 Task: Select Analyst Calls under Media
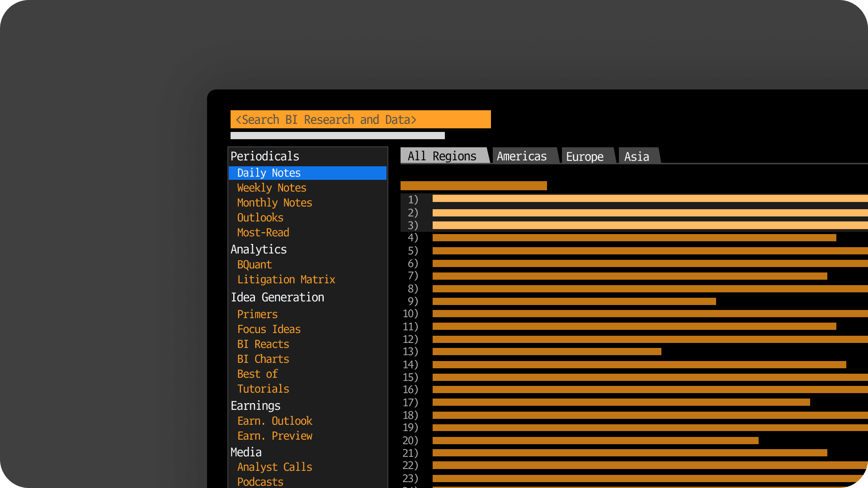pyautogui.click(x=274, y=467)
